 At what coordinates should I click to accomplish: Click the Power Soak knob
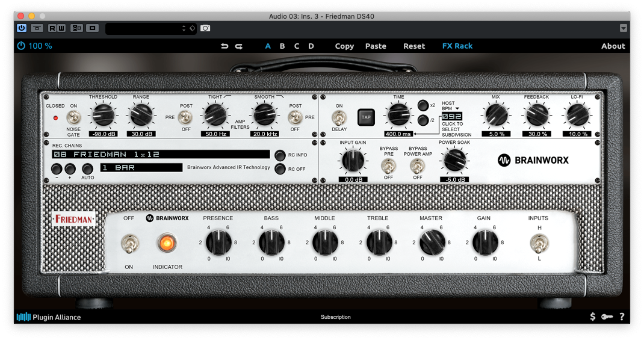pos(454,160)
